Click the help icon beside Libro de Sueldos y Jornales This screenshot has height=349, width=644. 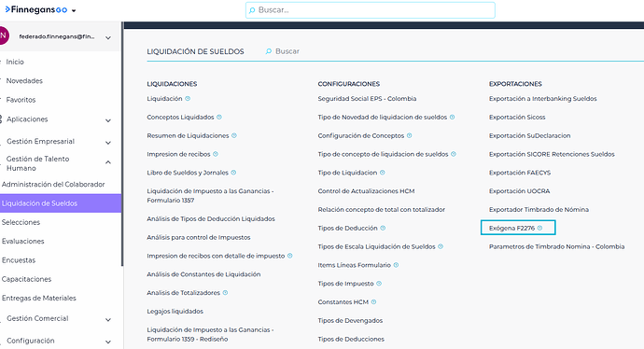point(233,173)
